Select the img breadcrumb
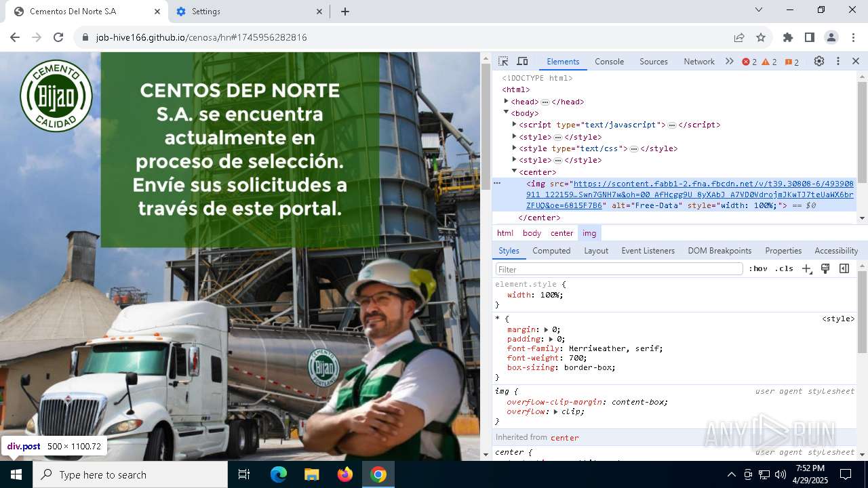The height and width of the screenshot is (488, 868). point(589,232)
